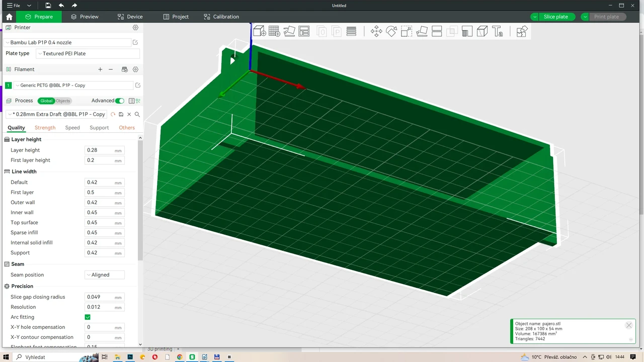Image resolution: width=644 pixels, height=362 pixels.
Task: Select the Scale tool
Action: click(407, 32)
